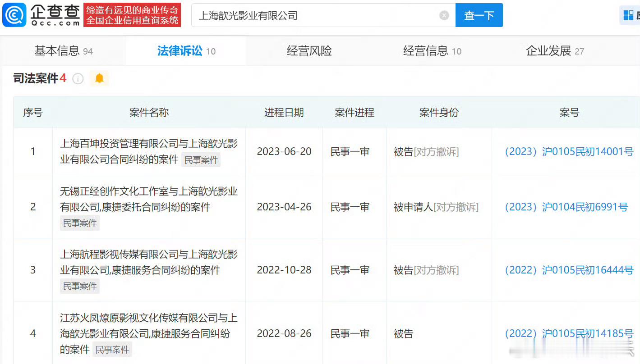Click 民事一审 in the 2023-06-20 row
640x364 pixels.
[350, 152]
